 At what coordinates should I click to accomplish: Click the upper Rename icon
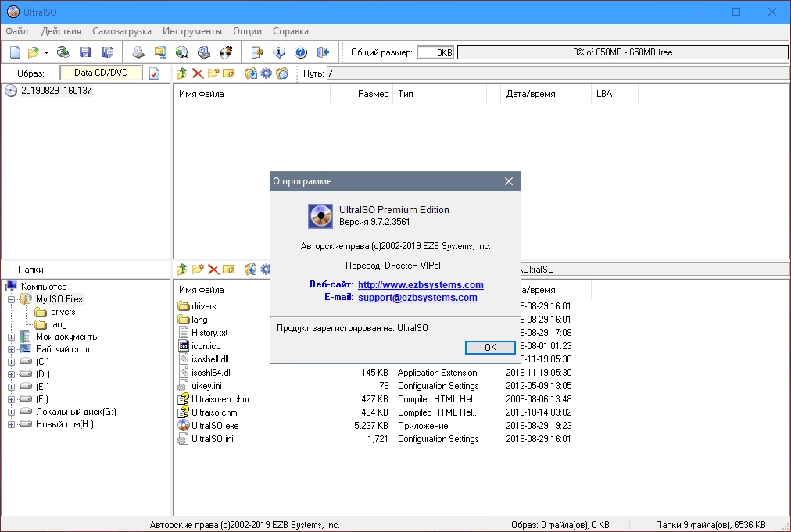point(229,73)
